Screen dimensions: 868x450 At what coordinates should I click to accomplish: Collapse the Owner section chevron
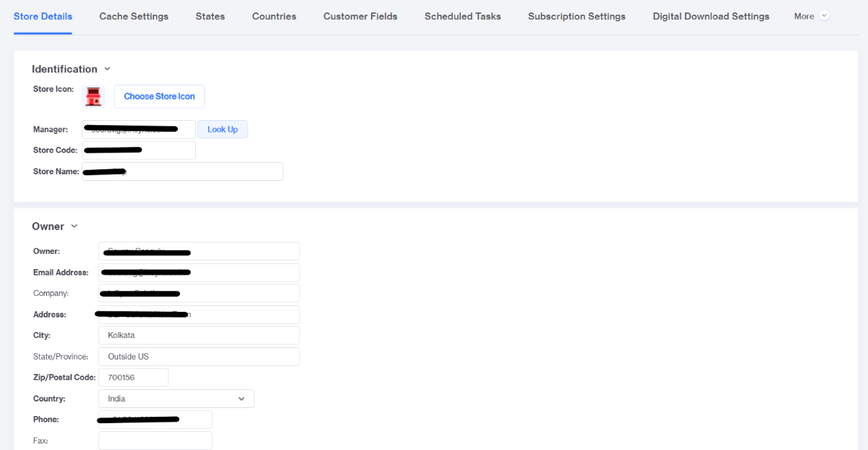click(75, 226)
